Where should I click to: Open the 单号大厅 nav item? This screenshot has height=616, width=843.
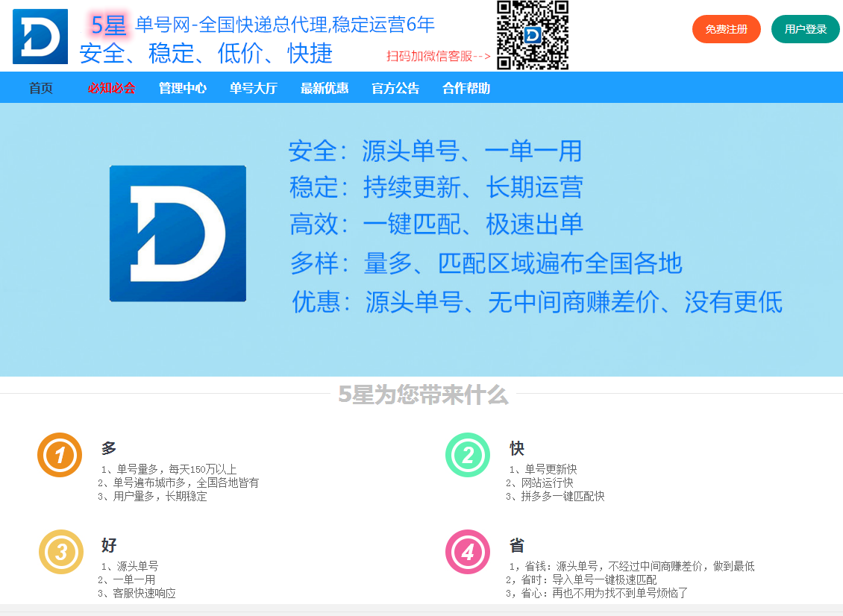coord(254,88)
